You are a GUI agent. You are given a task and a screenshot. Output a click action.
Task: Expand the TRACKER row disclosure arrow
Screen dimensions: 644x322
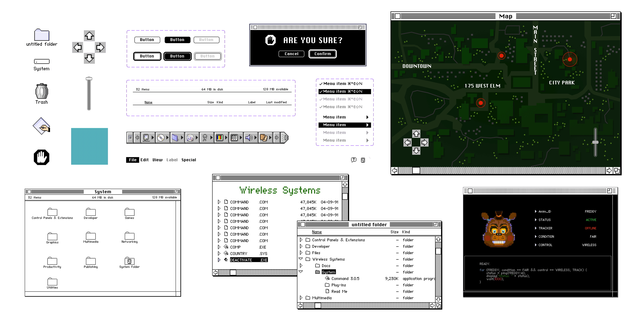point(535,228)
